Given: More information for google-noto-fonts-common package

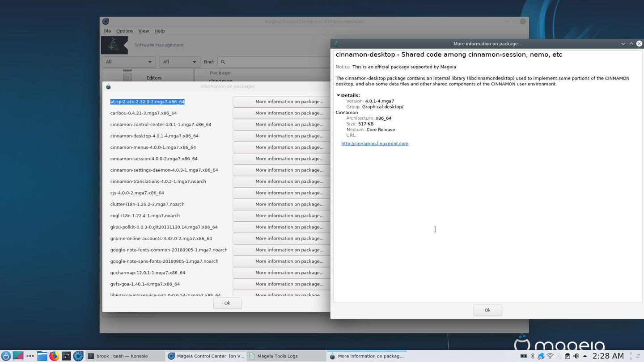Looking at the screenshot, I should (x=281, y=250).
